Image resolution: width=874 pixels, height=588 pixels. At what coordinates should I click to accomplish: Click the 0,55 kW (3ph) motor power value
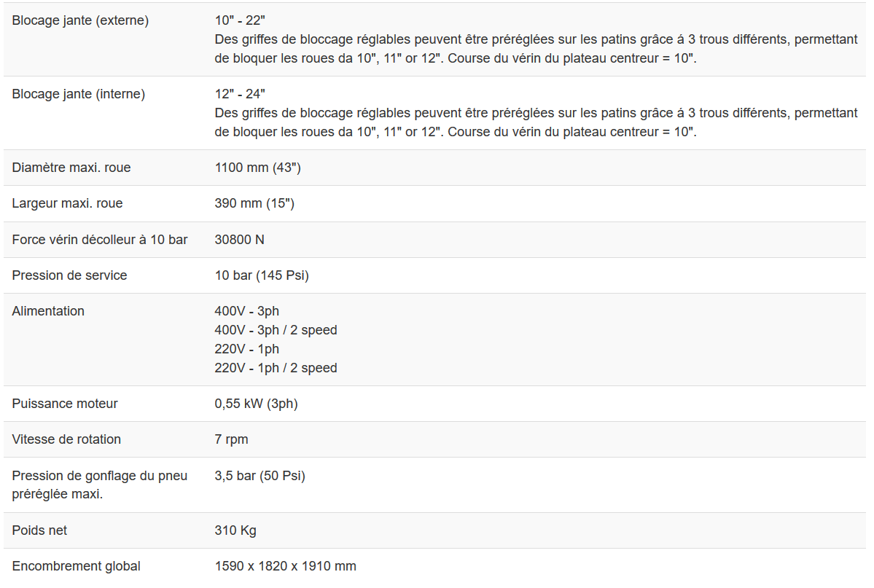point(256,404)
